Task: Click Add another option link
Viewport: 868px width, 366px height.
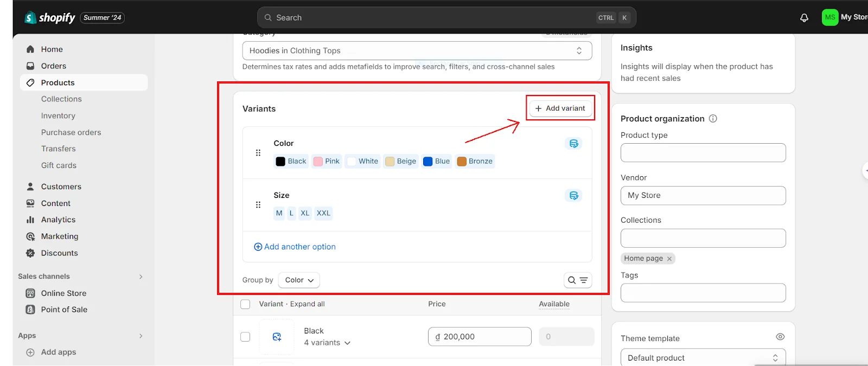Action: coord(295,247)
